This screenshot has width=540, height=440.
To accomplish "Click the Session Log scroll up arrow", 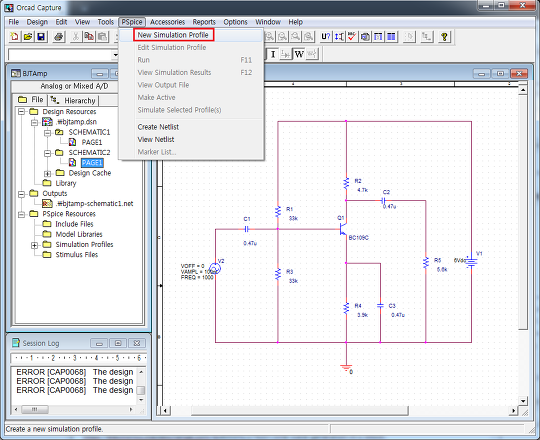I will pos(141,372).
